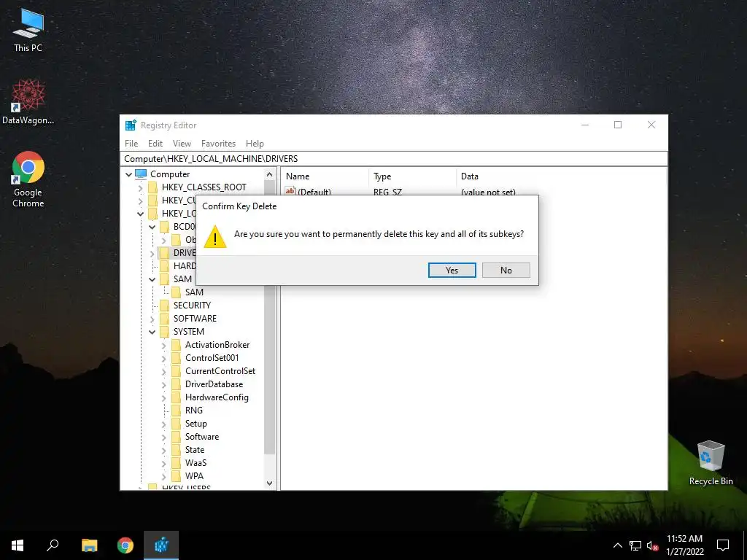Click the tree scrollbar up arrow
This screenshot has width=747, height=560.
[x=270, y=175]
